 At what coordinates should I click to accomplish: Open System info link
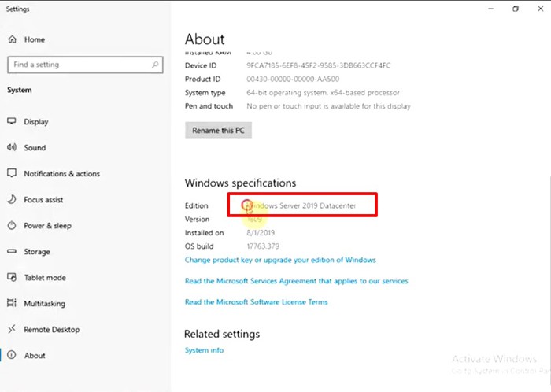(x=204, y=350)
